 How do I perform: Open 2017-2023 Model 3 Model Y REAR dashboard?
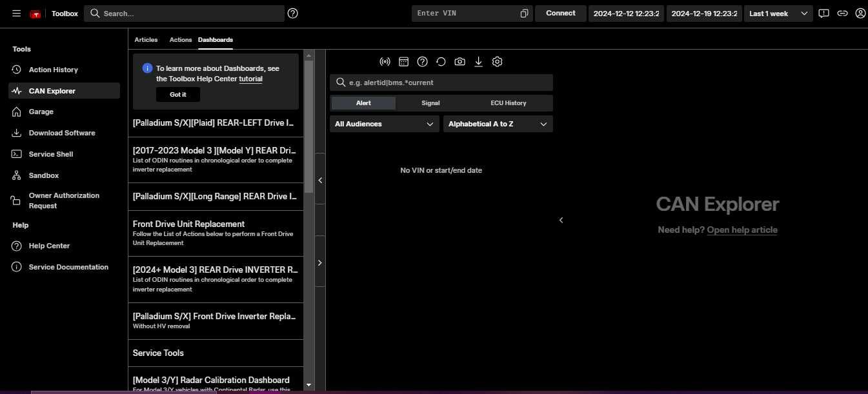click(216, 159)
